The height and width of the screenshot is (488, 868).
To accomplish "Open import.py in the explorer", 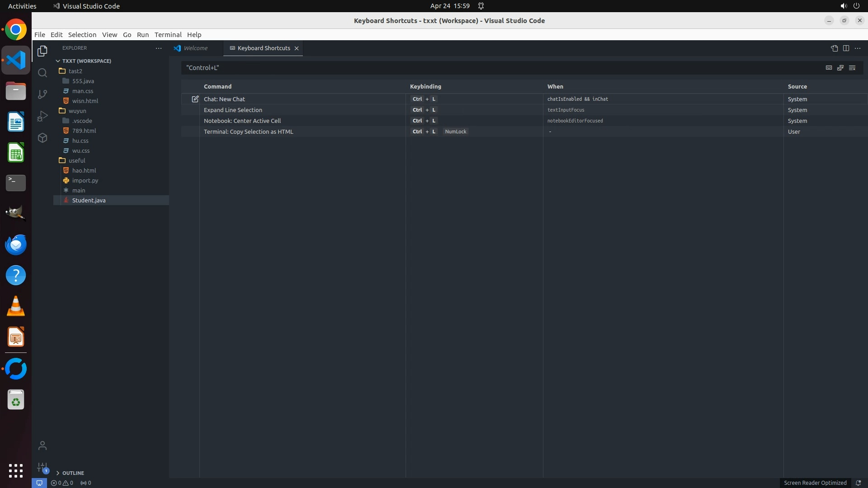I will pos(85,180).
